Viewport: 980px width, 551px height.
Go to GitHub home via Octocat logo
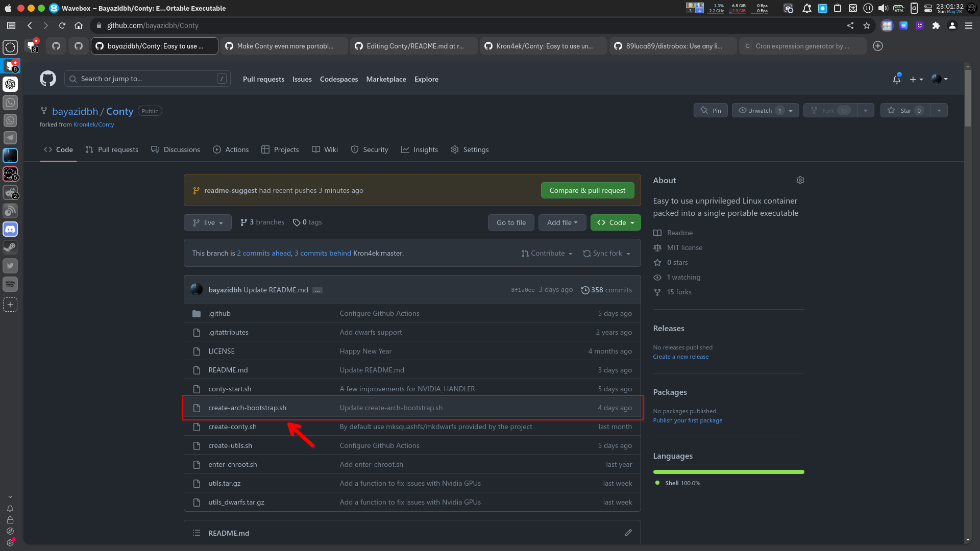(x=48, y=79)
